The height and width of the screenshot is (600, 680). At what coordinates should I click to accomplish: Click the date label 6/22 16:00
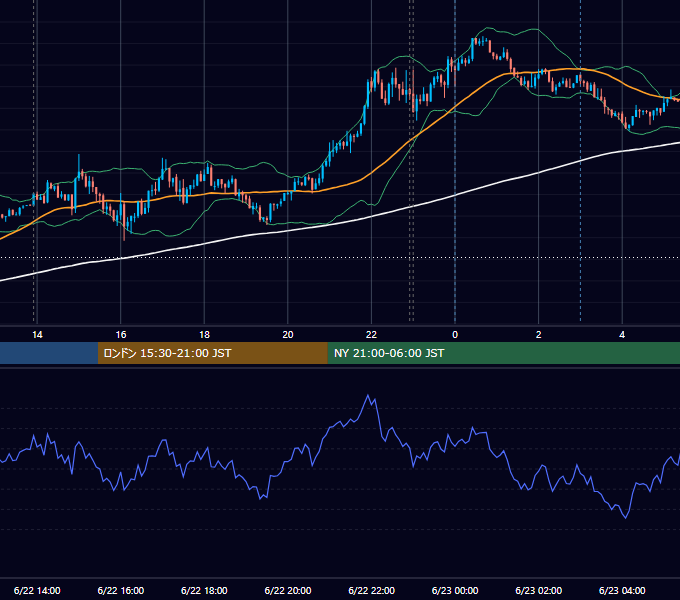pos(121,590)
